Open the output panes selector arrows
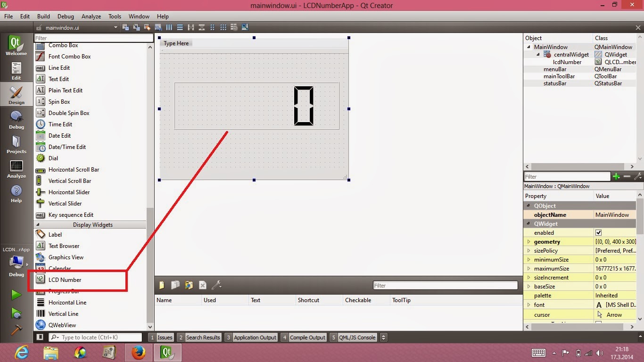 click(x=384, y=337)
